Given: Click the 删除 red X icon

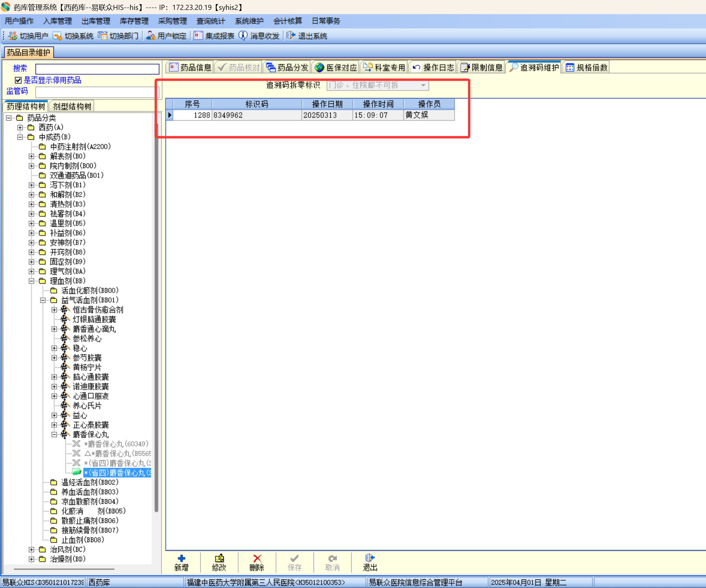Looking at the screenshot, I should (257, 558).
